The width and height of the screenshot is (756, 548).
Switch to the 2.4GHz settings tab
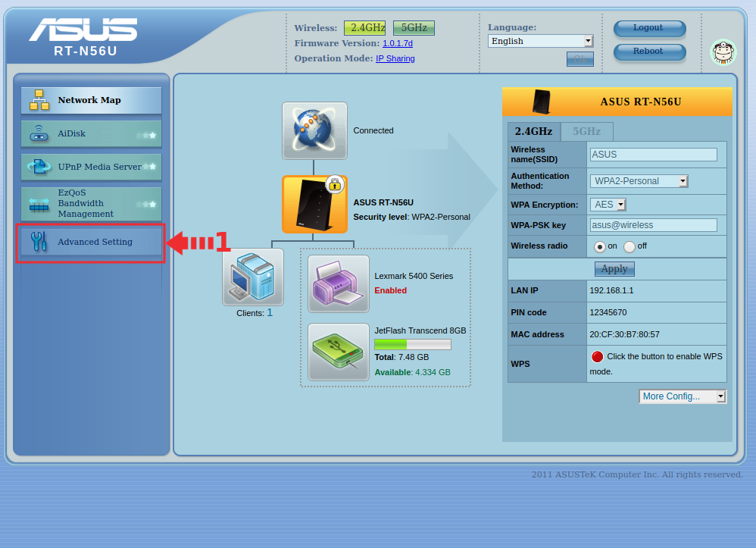534,131
